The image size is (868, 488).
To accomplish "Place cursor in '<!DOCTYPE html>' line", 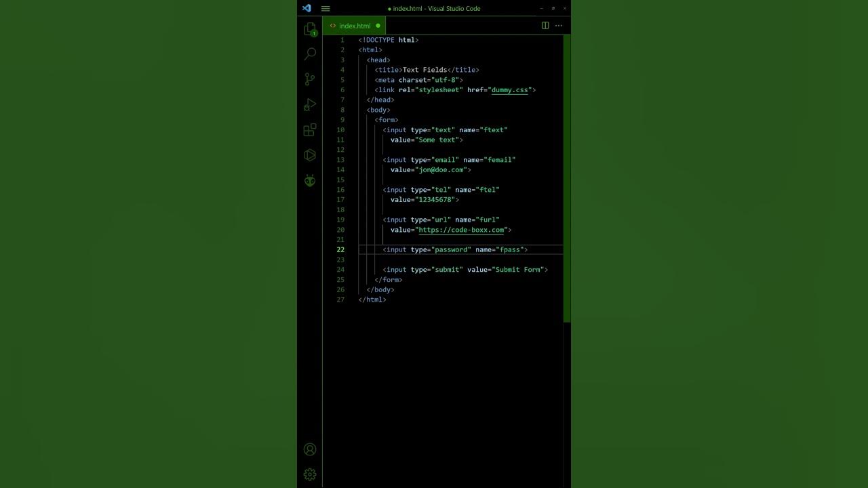I will point(389,40).
